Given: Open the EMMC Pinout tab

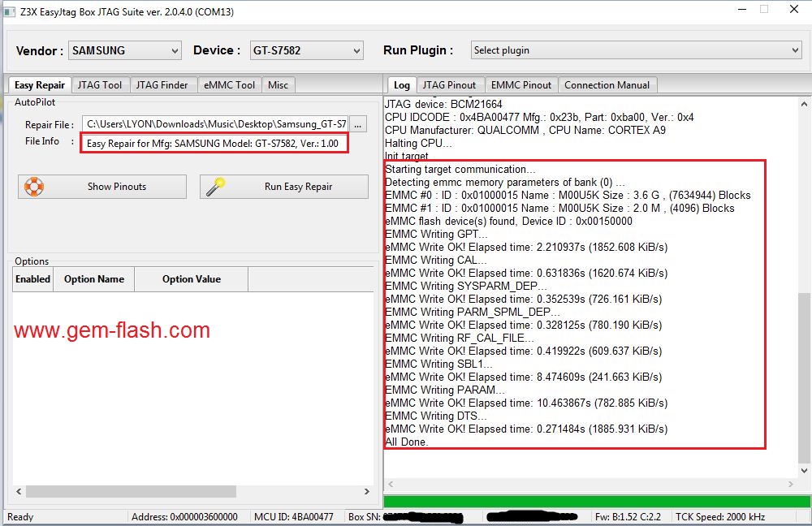Looking at the screenshot, I should click(x=521, y=85).
